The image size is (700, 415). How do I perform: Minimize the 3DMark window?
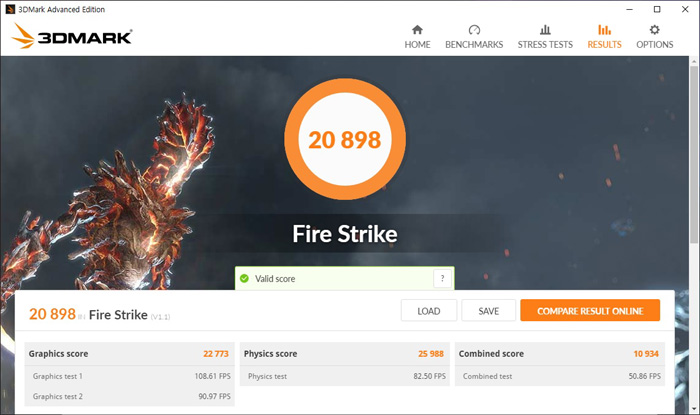coord(629,9)
